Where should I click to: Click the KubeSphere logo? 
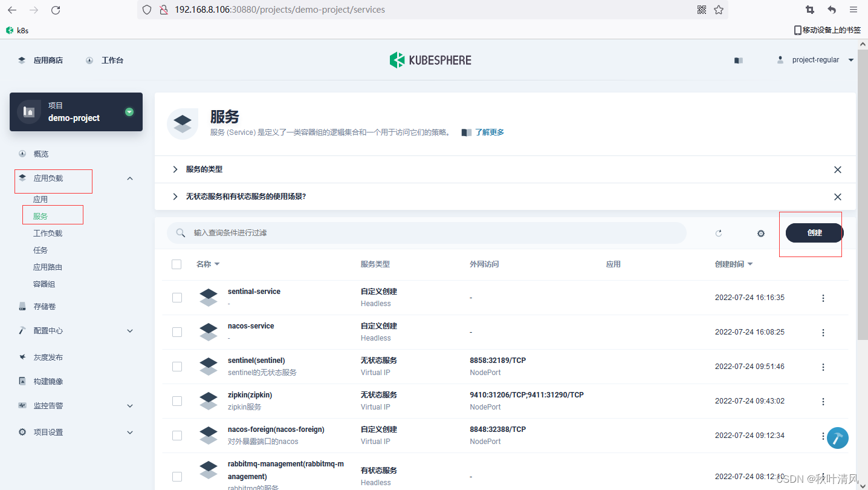[430, 60]
